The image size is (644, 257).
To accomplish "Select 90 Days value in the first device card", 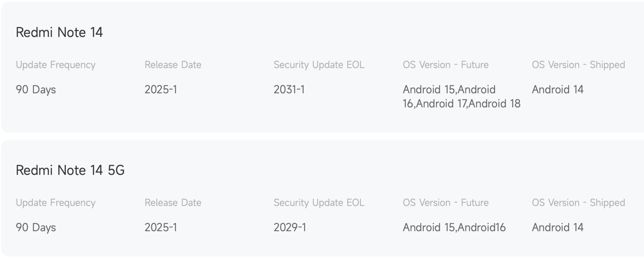I will coord(36,90).
